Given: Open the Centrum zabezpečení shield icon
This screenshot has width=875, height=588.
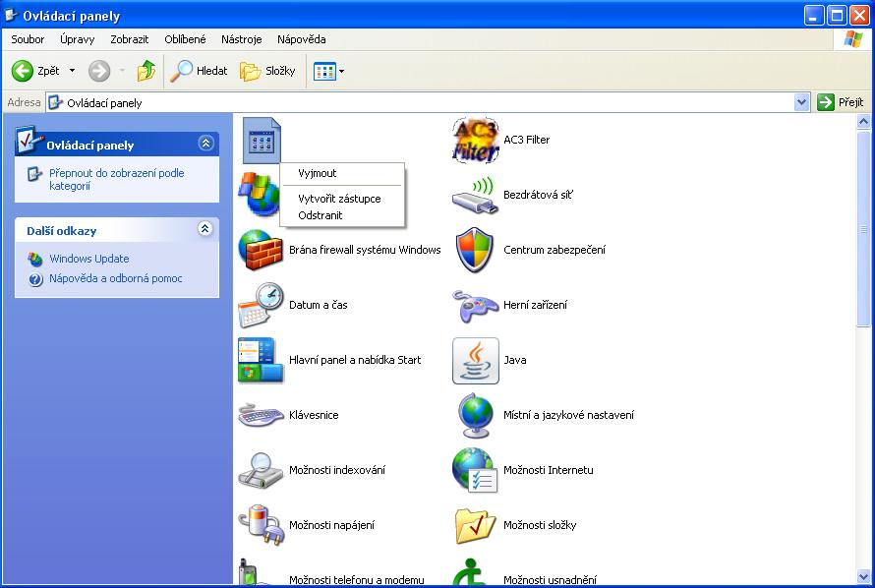Looking at the screenshot, I should (x=476, y=251).
